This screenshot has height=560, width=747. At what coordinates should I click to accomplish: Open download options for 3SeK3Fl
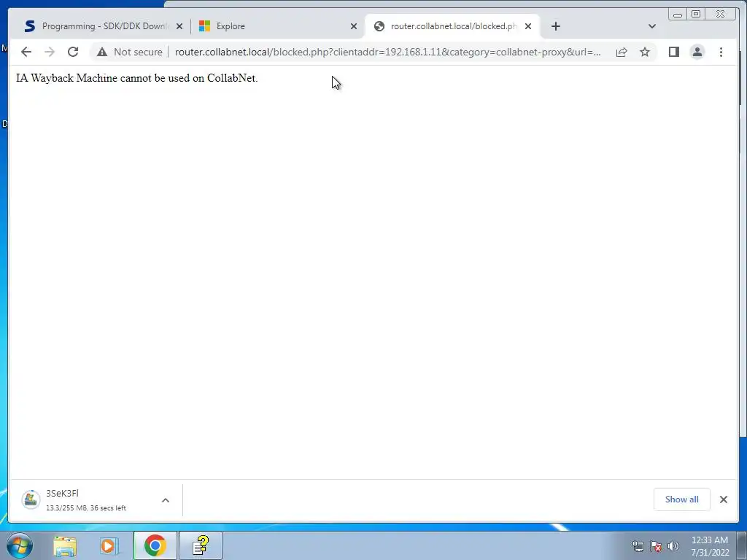pyautogui.click(x=166, y=500)
